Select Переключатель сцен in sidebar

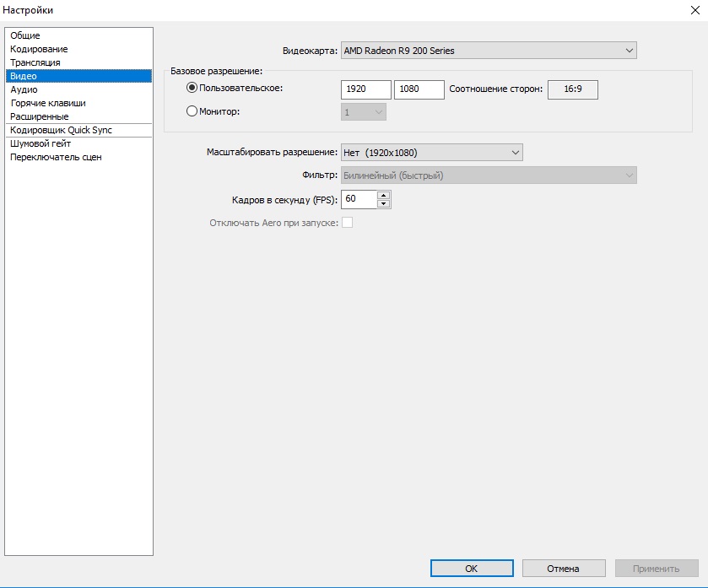(x=56, y=157)
